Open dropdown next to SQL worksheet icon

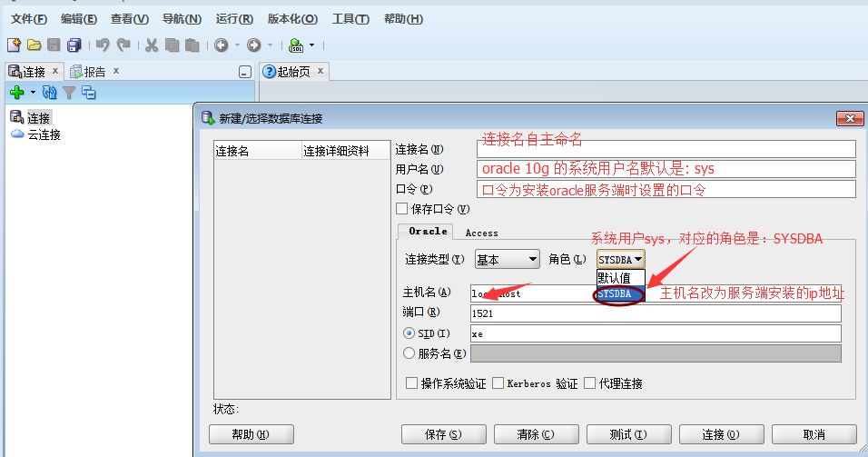(311, 45)
